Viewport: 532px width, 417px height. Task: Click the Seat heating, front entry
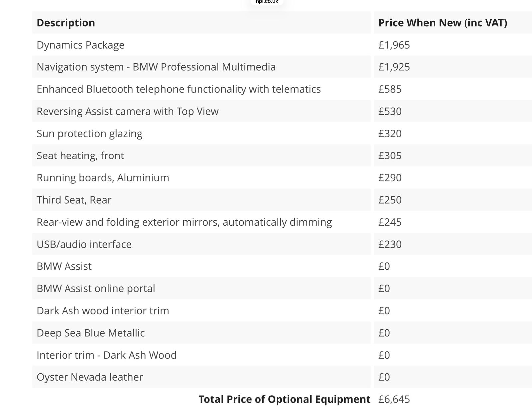tap(80, 156)
